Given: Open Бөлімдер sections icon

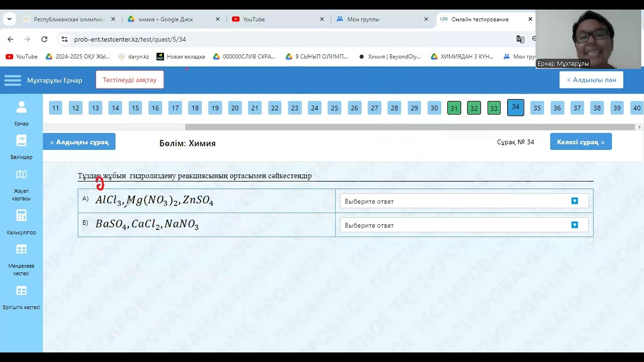Looking at the screenshot, I should pyautogui.click(x=21, y=140).
